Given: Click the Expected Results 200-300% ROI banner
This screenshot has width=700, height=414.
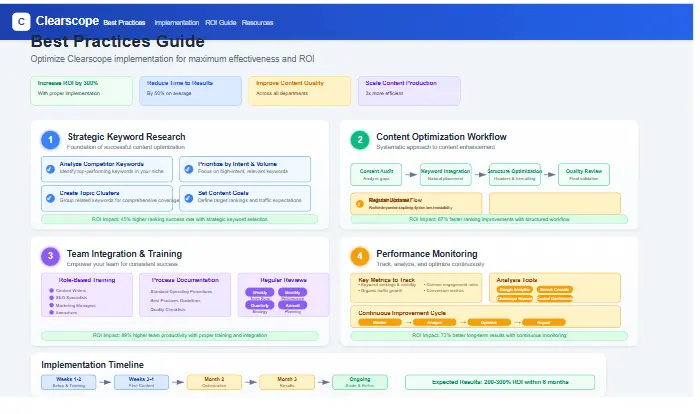Looking at the screenshot, I should 500,382.
